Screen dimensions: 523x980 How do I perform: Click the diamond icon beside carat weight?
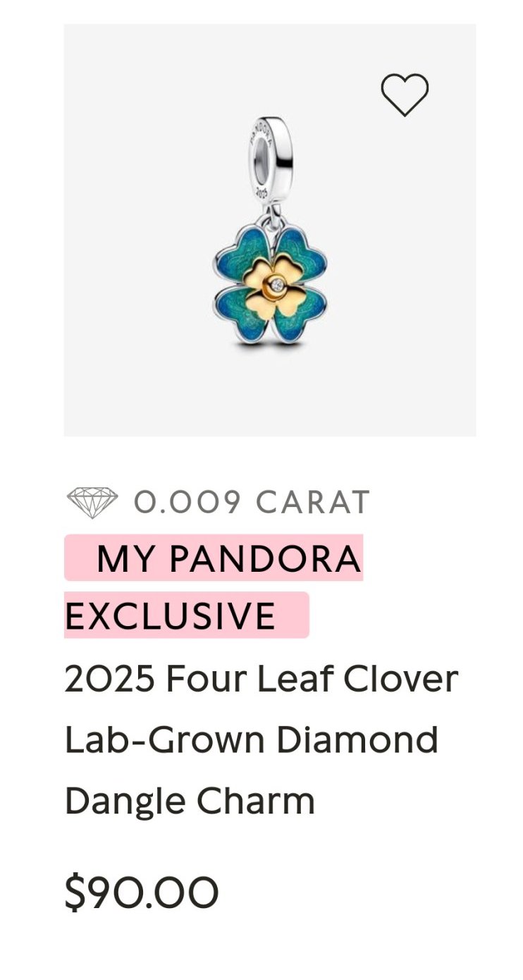[92, 501]
